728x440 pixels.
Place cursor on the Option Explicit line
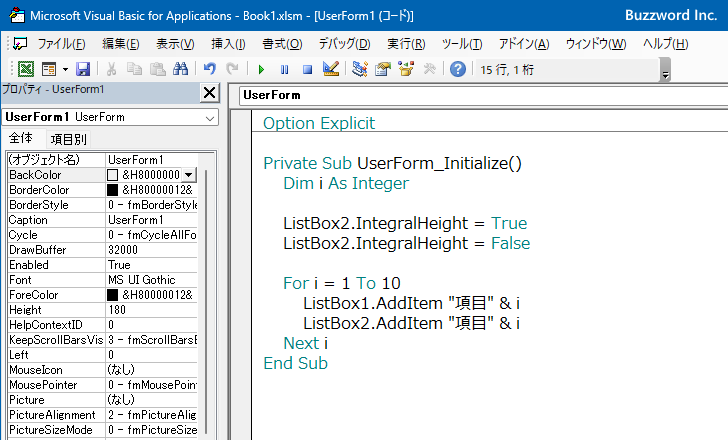[x=319, y=123]
